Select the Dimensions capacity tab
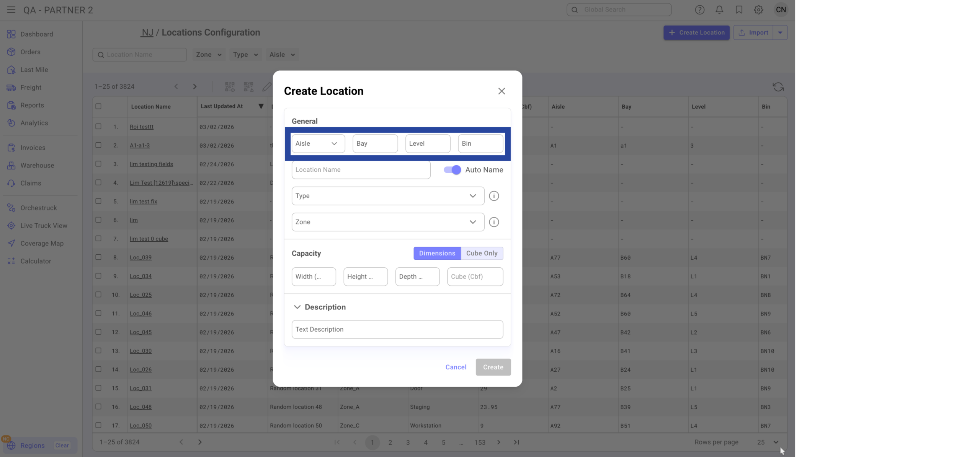Screen dimensions: 980x457 click(437, 253)
